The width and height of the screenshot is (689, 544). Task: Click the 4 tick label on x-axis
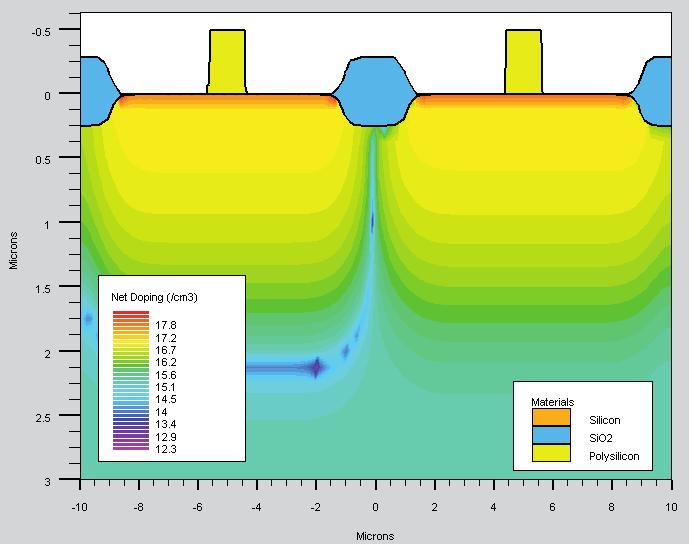click(x=493, y=507)
